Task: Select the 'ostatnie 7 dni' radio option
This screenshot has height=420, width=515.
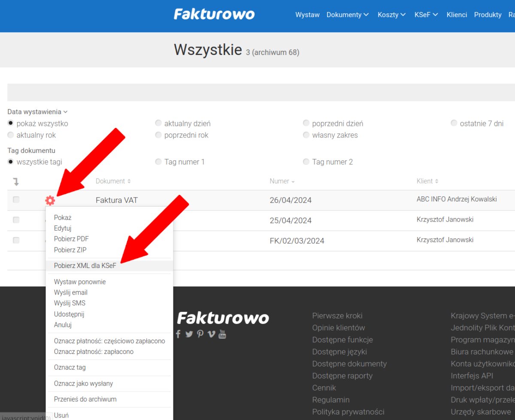Action: (454, 123)
